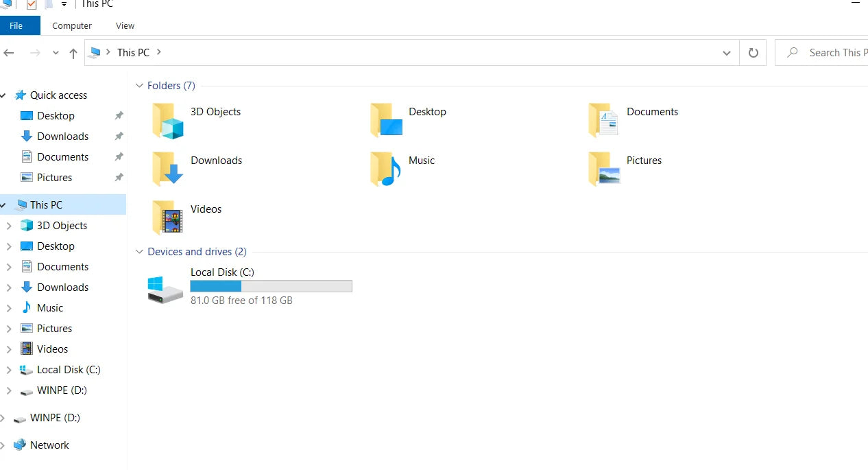Image resolution: width=868 pixels, height=470 pixels.
Task: Open the 3D Objects folder icon
Action: [168, 121]
